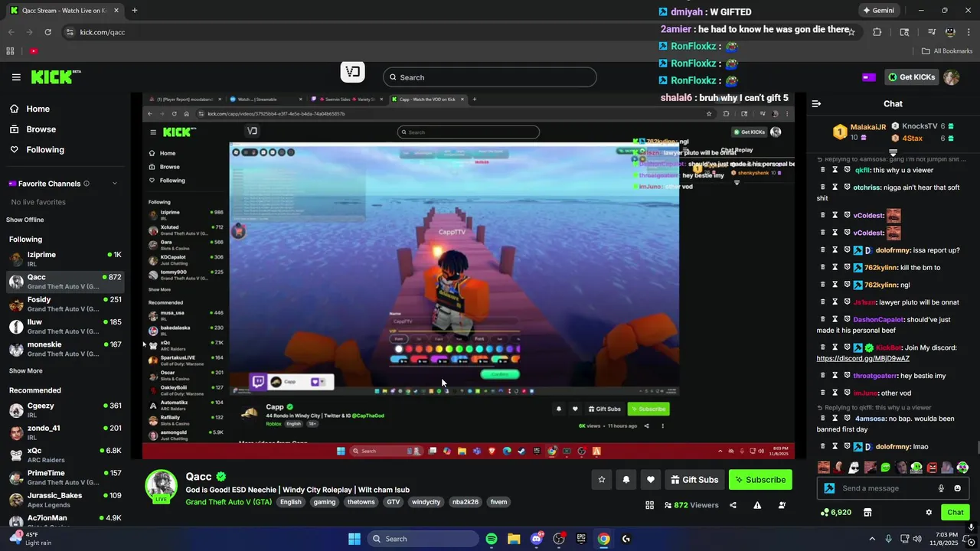This screenshot has height=551, width=980.
Task: Open followed channel Iluw
Action: pos(64,326)
